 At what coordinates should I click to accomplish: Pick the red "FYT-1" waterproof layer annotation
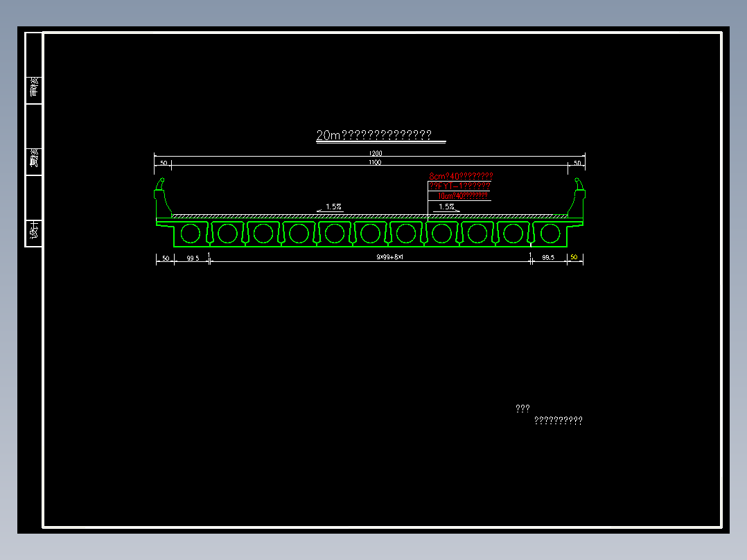(459, 186)
